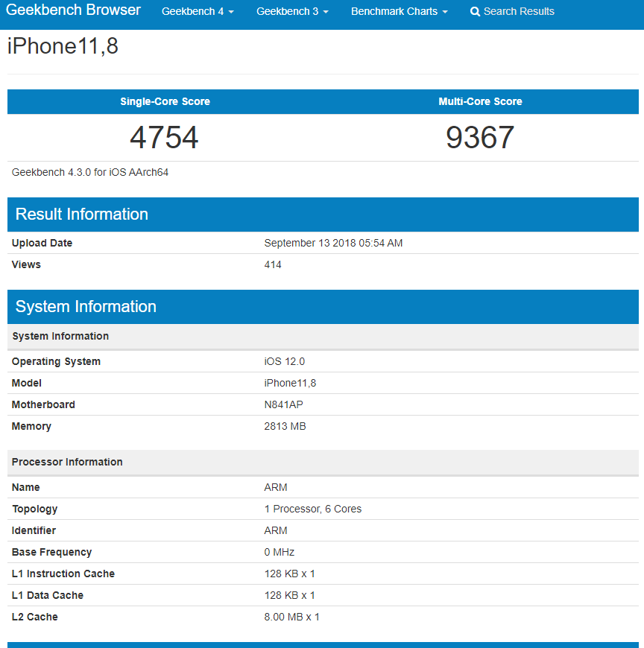Screen dimensions: 644x648
Task: Click the Search Results magnifier icon
Action: (476, 12)
